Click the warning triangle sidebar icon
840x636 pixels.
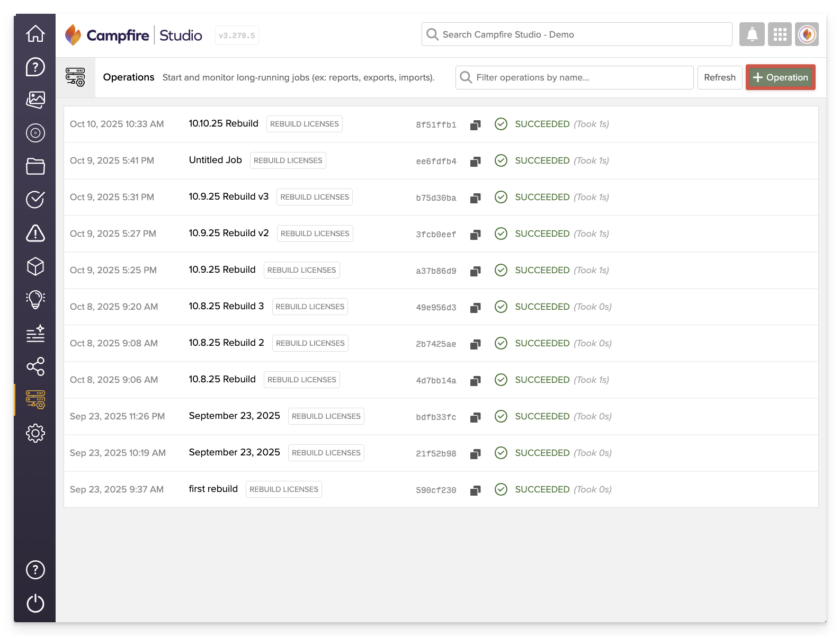coord(35,233)
